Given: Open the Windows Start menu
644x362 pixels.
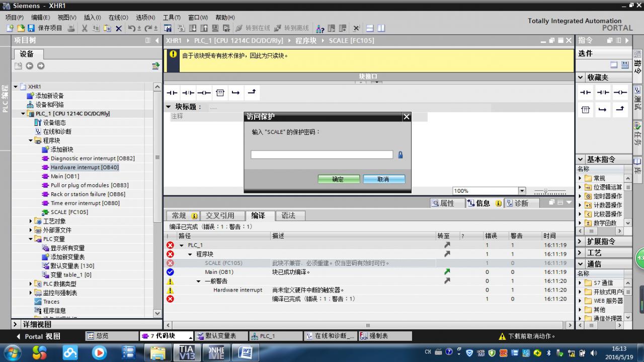Looking at the screenshot, I should click(x=12, y=352).
